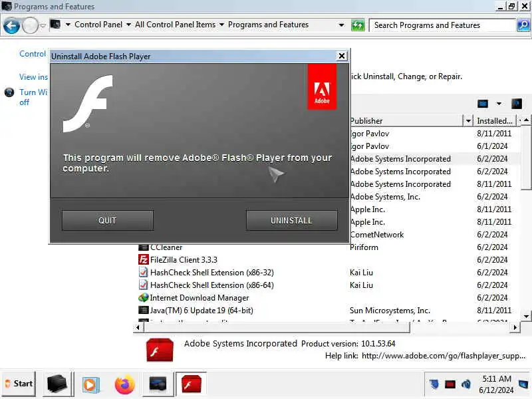Click the UNINSTALL button in Flash dialog
This screenshot has width=532, height=399.
pyautogui.click(x=291, y=221)
